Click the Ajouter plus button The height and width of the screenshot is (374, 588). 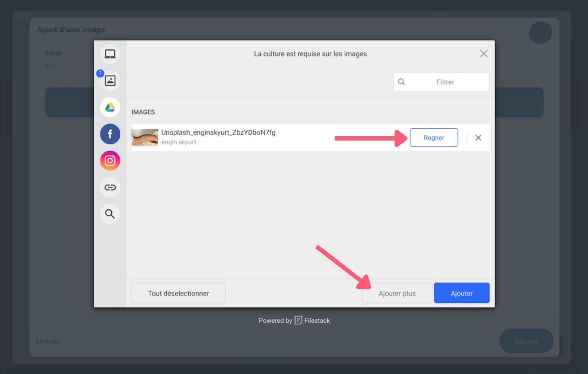(397, 293)
